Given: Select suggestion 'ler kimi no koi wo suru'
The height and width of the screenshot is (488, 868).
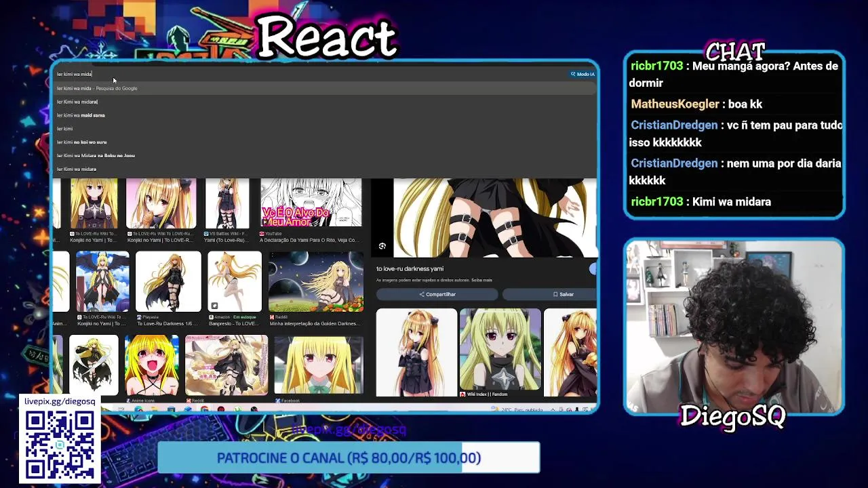Looking at the screenshot, I should [x=325, y=142].
